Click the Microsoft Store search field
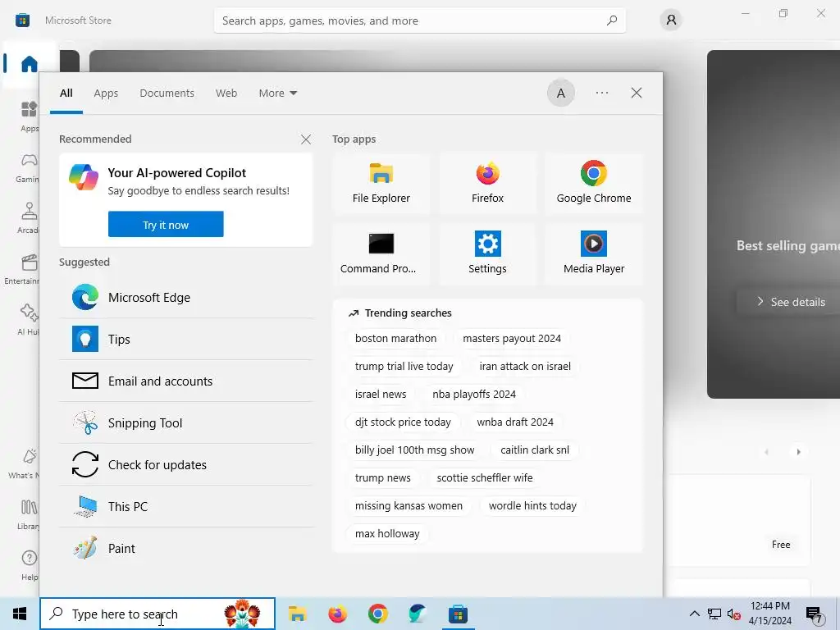 pos(419,21)
